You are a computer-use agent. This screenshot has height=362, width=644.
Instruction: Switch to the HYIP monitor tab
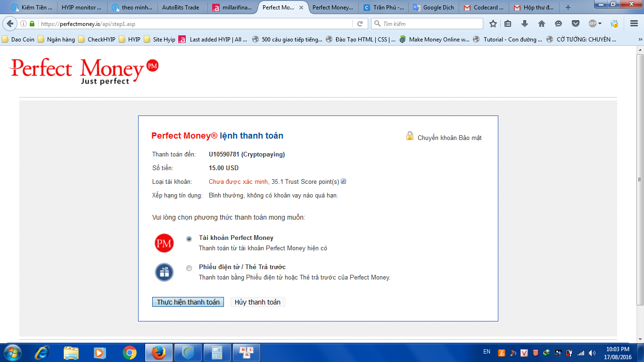(82, 8)
